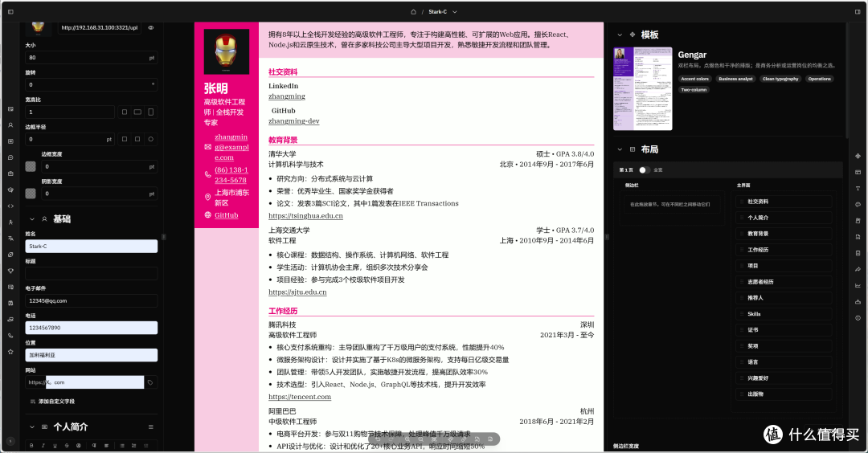Click 添加自定义字段 button

(x=52, y=402)
